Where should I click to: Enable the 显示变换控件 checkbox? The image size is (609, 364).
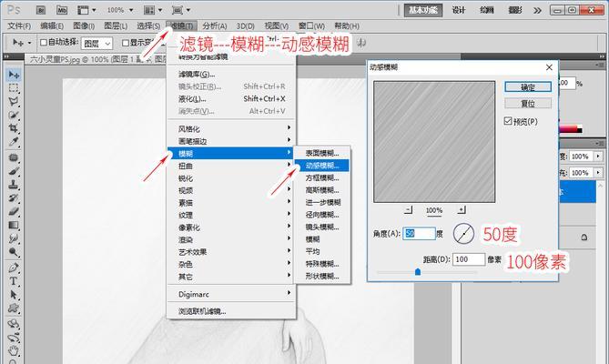(x=126, y=42)
